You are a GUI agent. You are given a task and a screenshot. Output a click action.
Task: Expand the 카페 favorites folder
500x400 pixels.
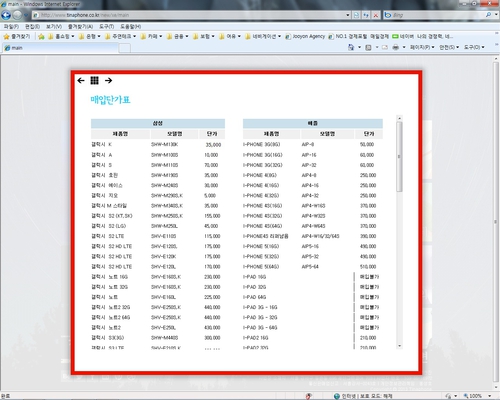(x=151, y=36)
